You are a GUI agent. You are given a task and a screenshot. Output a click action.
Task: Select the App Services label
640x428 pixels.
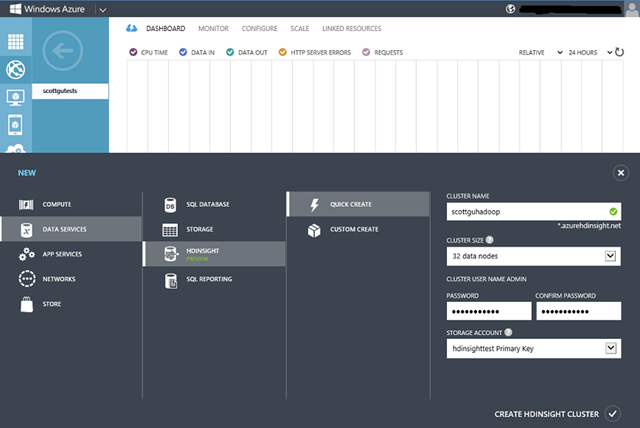pos(62,254)
